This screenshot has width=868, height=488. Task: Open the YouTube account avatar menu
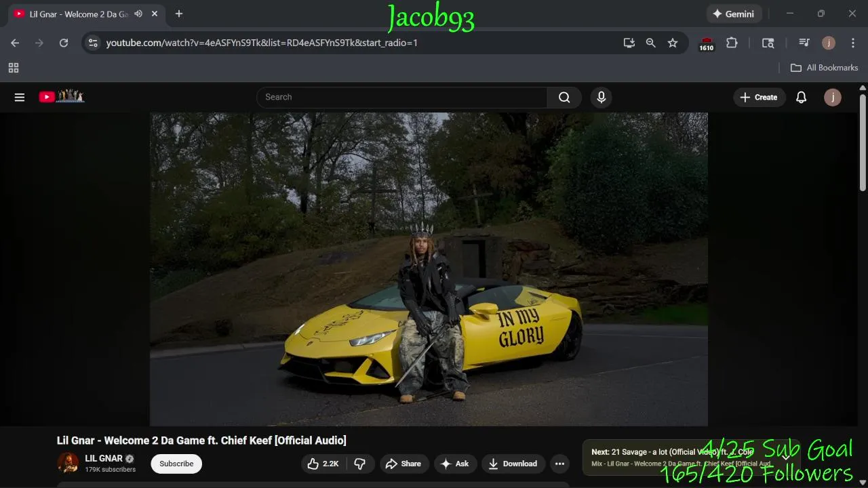pyautogui.click(x=833, y=97)
